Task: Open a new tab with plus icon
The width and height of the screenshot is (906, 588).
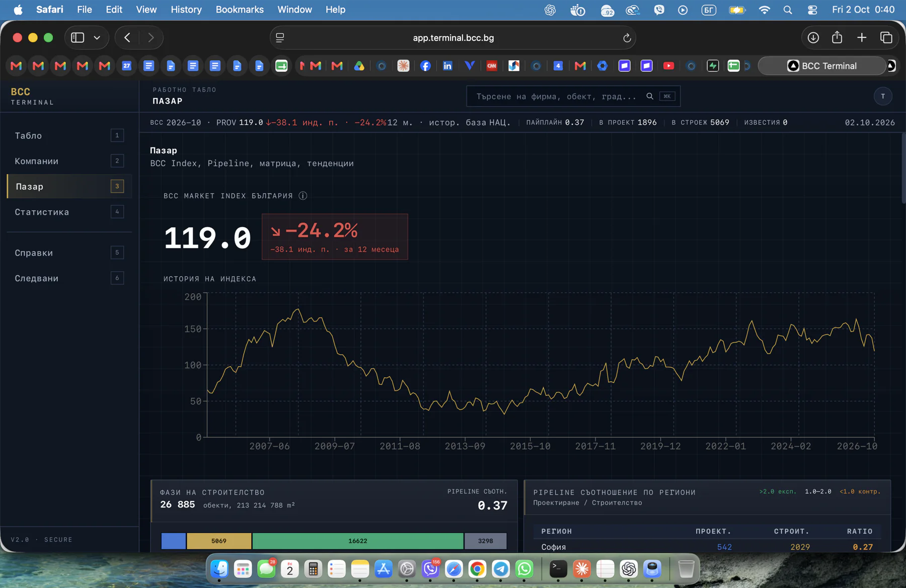Action: point(862,38)
